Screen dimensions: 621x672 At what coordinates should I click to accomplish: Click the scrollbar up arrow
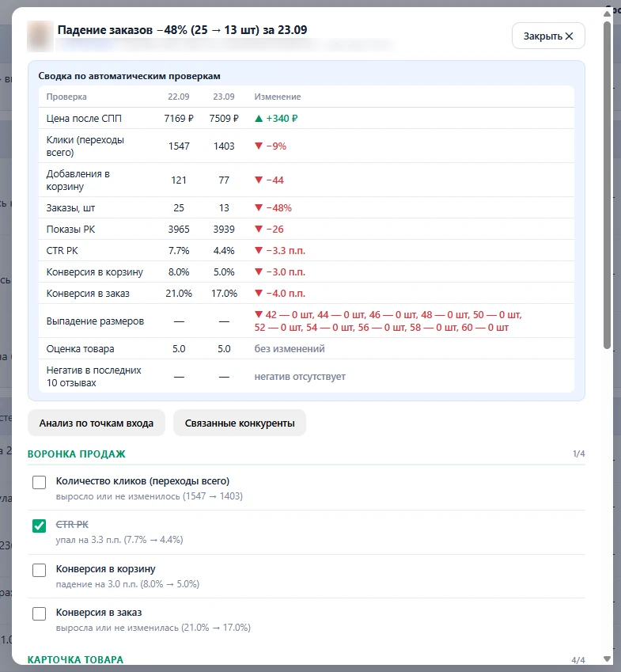click(607, 13)
